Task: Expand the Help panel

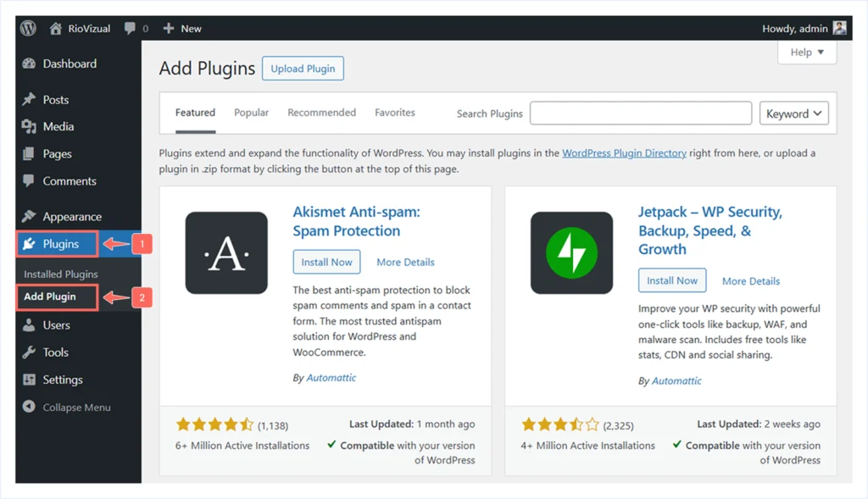Action: (x=806, y=52)
